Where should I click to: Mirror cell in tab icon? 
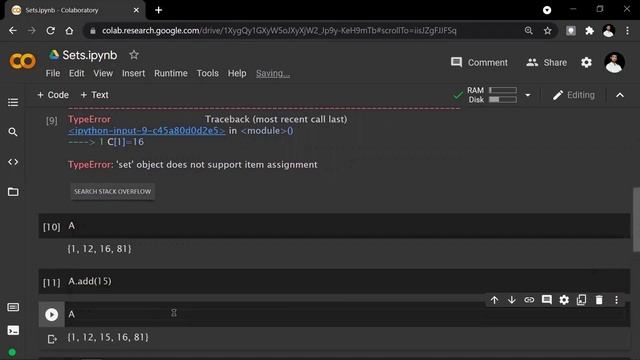581,300
